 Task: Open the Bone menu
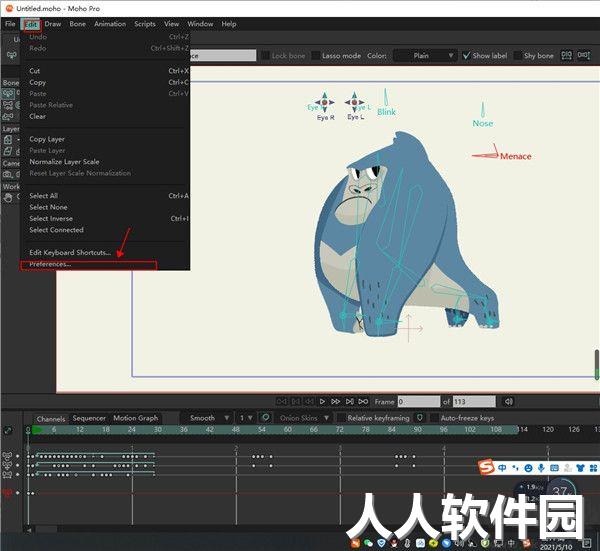click(x=78, y=24)
